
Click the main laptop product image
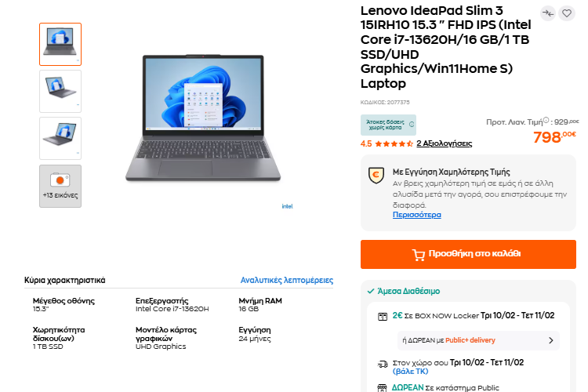(x=203, y=118)
